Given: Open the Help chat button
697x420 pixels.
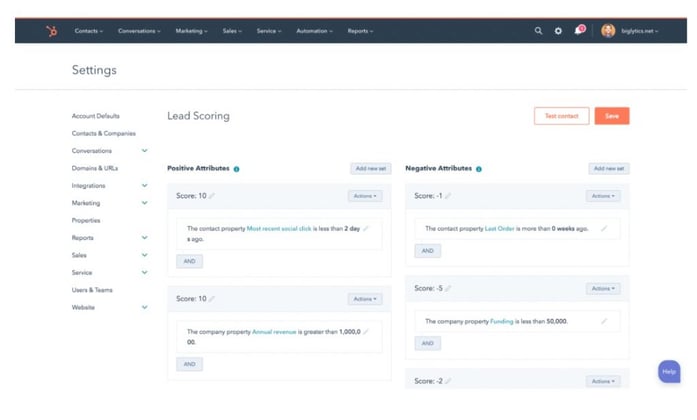Looking at the screenshot, I should click(669, 372).
